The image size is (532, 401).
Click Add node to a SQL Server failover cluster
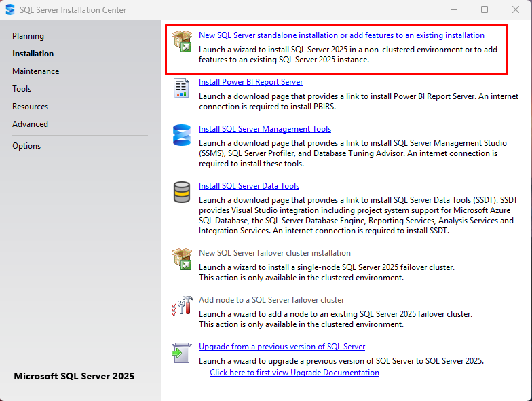271,300
